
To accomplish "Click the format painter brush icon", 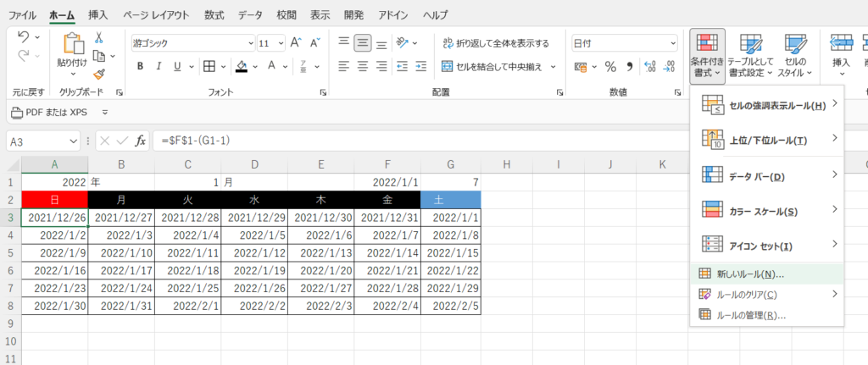I will pyautogui.click(x=99, y=75).
